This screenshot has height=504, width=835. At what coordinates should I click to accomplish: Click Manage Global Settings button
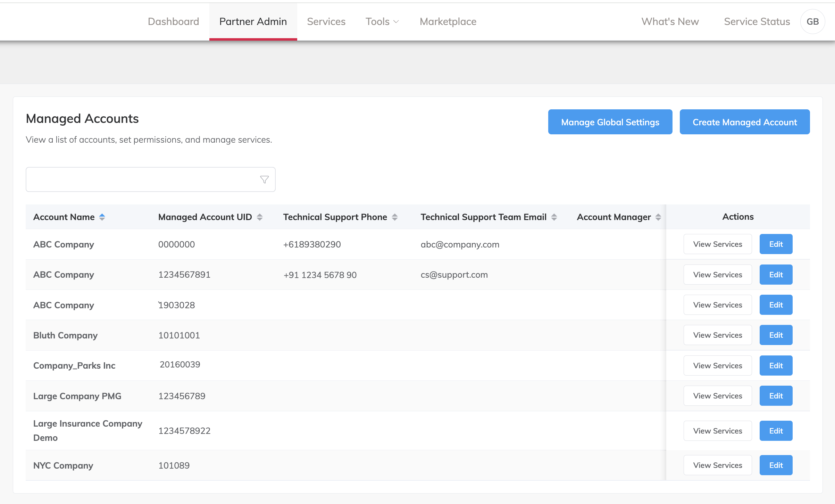(610, 122)
